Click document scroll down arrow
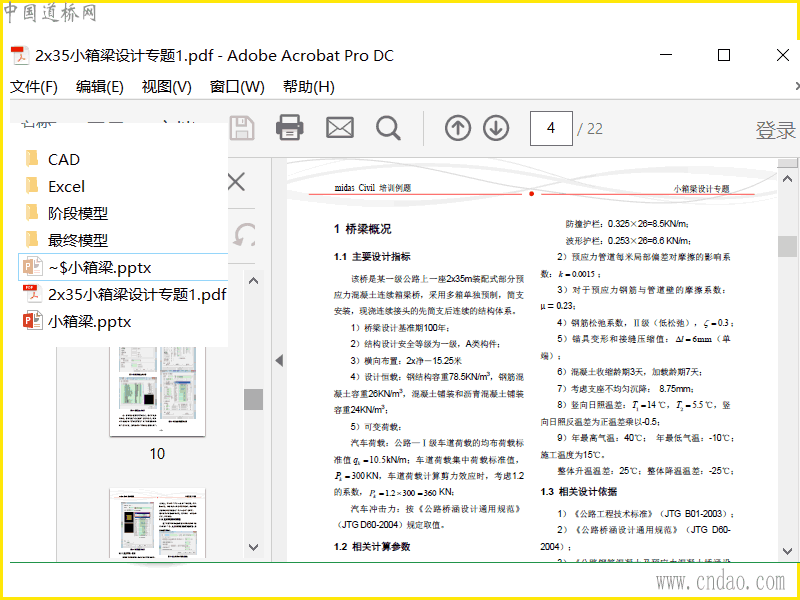 (787, 551)
